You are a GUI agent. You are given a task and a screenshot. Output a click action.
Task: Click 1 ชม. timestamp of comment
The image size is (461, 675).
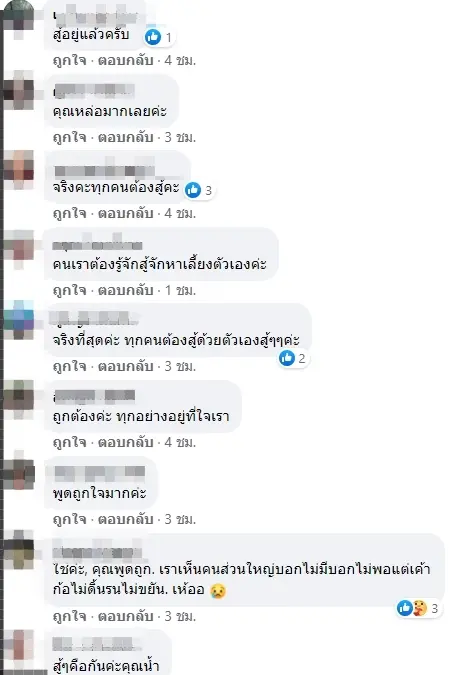(x=180, y=290)
